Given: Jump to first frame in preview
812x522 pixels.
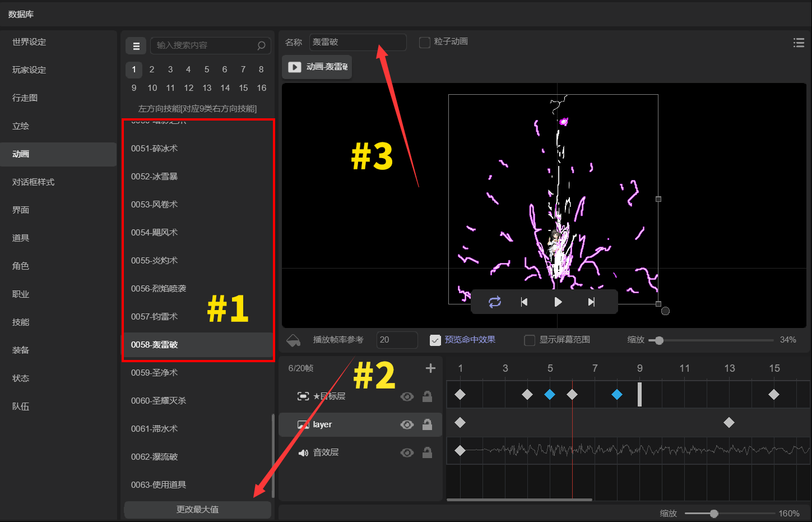Looking at the screenshot, I should (524, 302).
